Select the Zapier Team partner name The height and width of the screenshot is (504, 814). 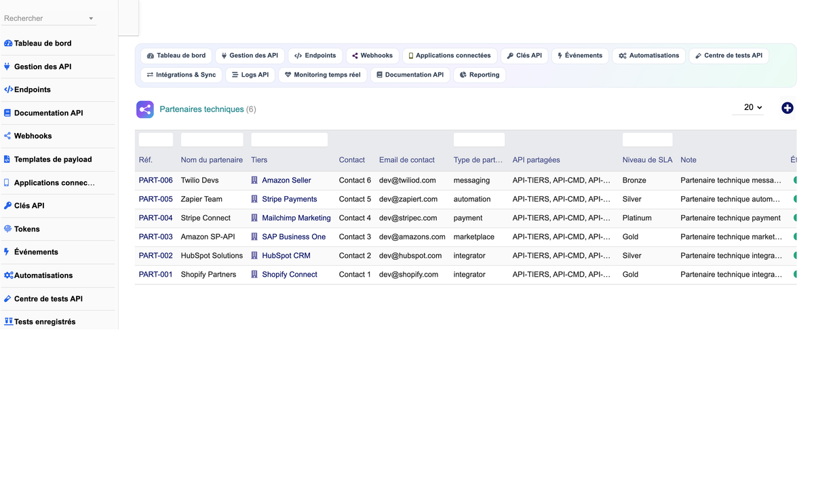click(x=201, y=199)
